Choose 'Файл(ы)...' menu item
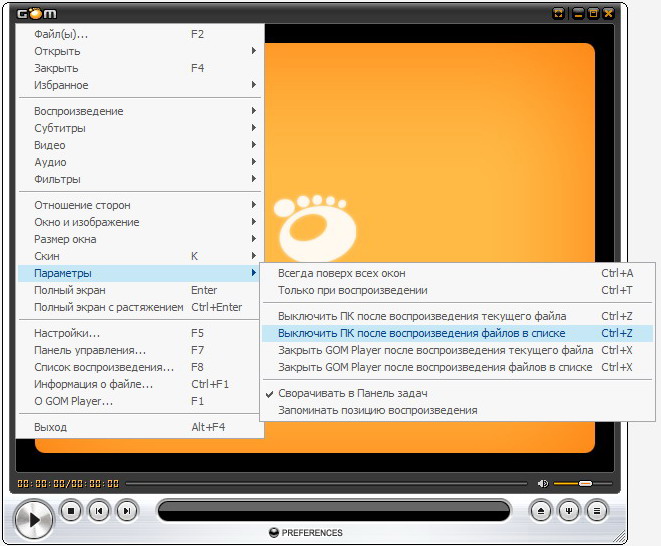661x546 pixels. pyautogui.click(x=139, y=34)
